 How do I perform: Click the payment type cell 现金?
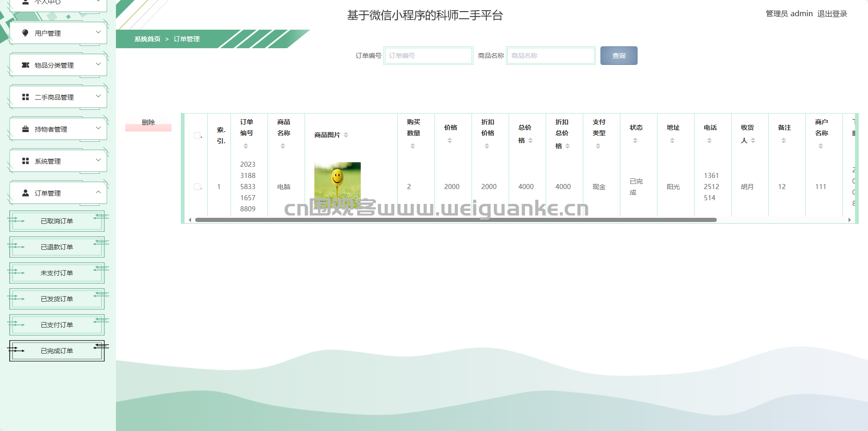(x=599, y=187)
